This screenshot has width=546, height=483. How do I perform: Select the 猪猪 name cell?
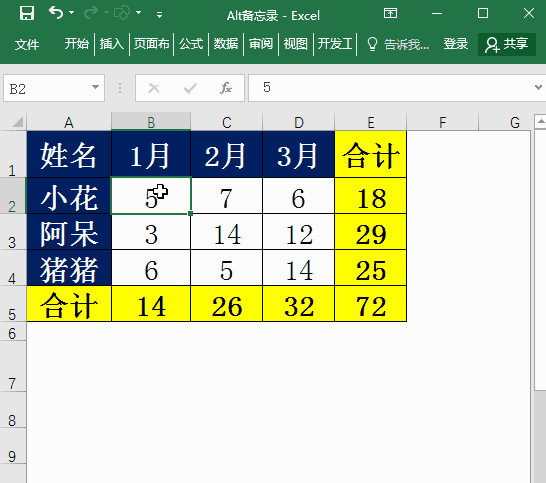tap(69, 268)
